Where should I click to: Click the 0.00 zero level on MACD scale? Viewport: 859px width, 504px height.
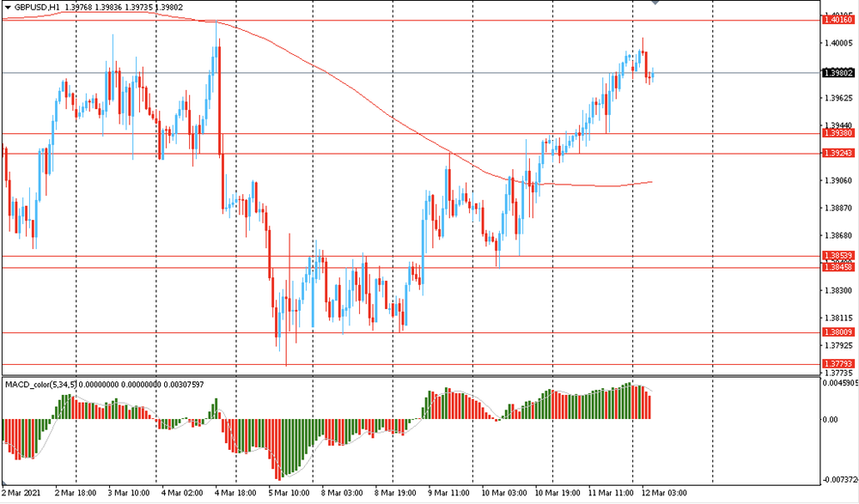point(831,420)
